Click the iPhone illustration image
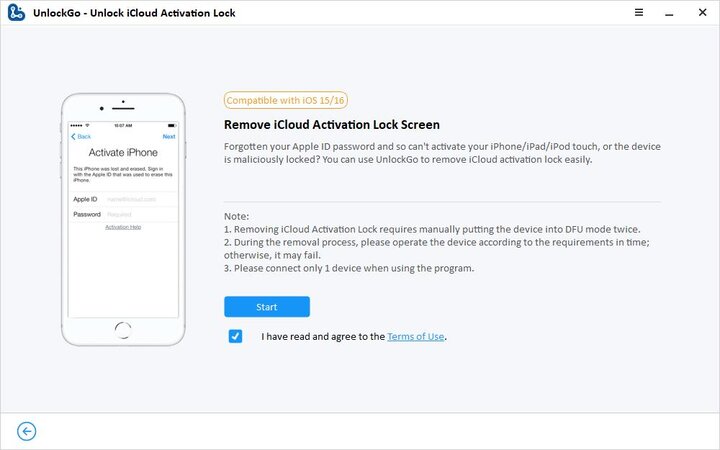Image resolution: width=720 pixels, height=450 pixels. point(123,220)
